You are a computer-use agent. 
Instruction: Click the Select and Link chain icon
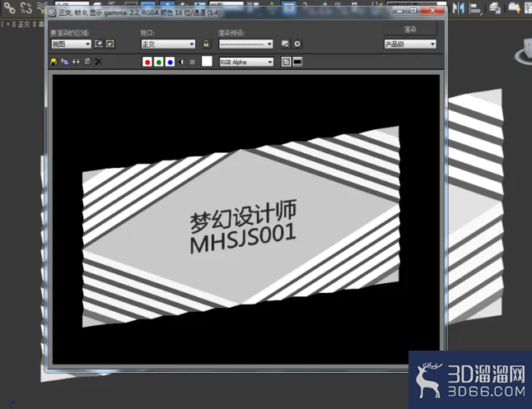[9, 7]
